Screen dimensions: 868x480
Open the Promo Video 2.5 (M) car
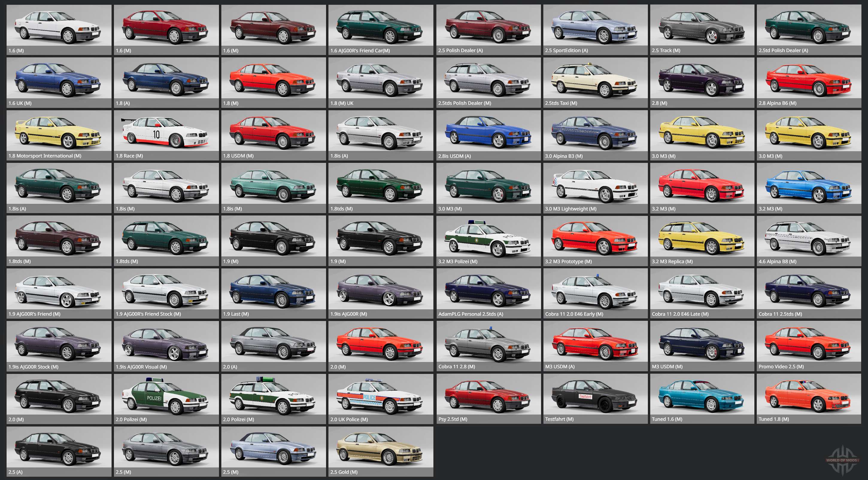point(809,346)
